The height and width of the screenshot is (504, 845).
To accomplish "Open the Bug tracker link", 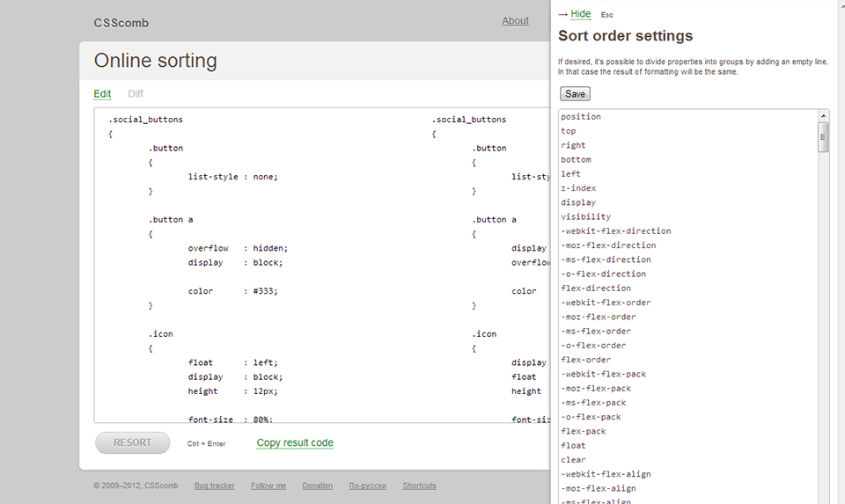I will pyautogui.click(x=215, y=486).
